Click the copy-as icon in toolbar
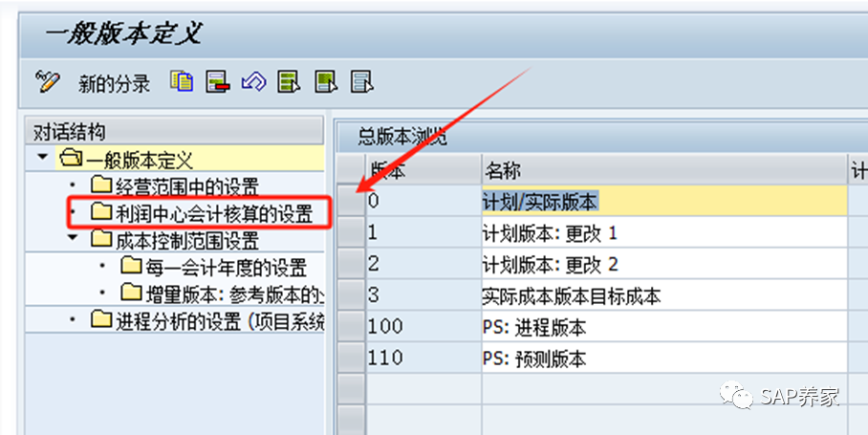868x435 pixels. 182,81
